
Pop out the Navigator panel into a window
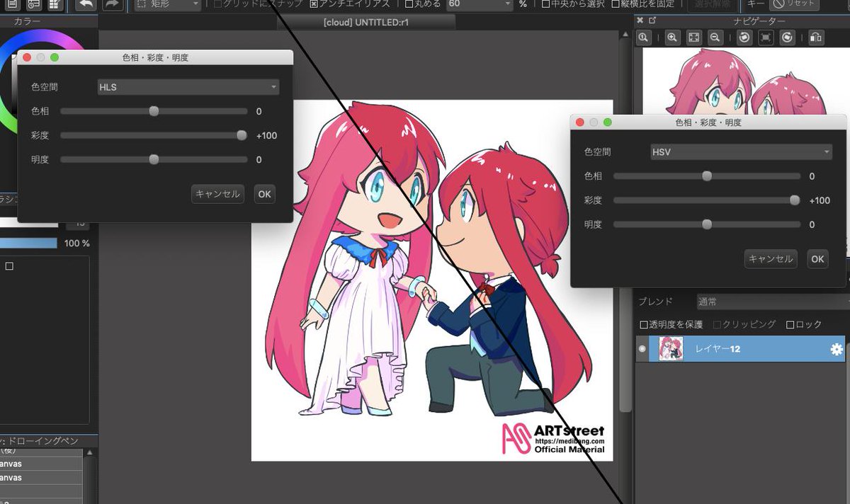652,21
